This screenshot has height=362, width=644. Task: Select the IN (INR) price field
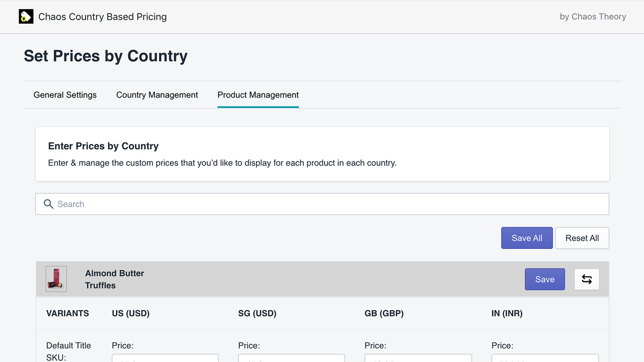[544, 359]
